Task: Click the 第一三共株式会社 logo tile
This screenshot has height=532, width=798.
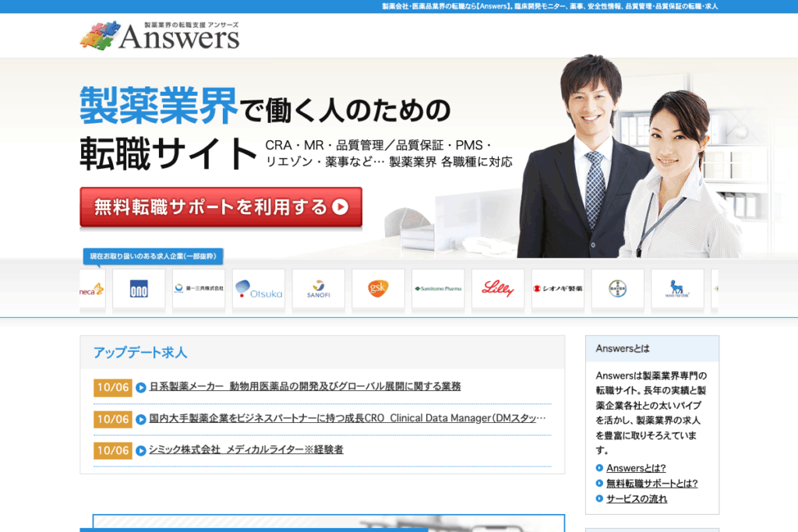Action: coord(199,289)
